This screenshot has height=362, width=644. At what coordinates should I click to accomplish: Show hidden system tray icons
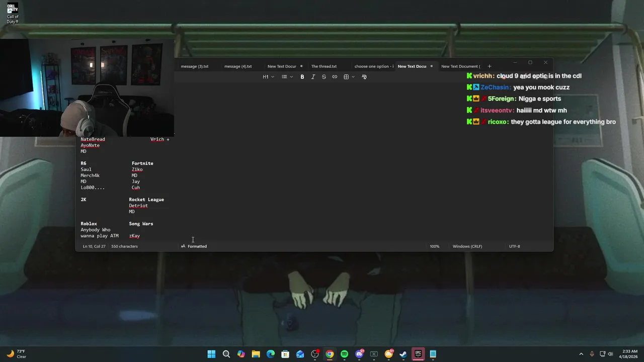[x=581, y=354]
